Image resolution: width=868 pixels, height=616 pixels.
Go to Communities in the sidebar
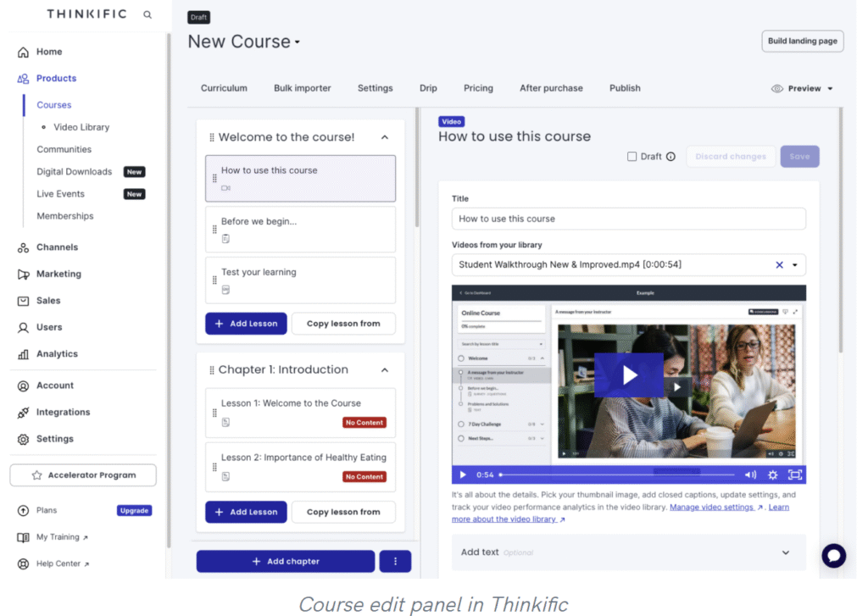tap(64, 149)
